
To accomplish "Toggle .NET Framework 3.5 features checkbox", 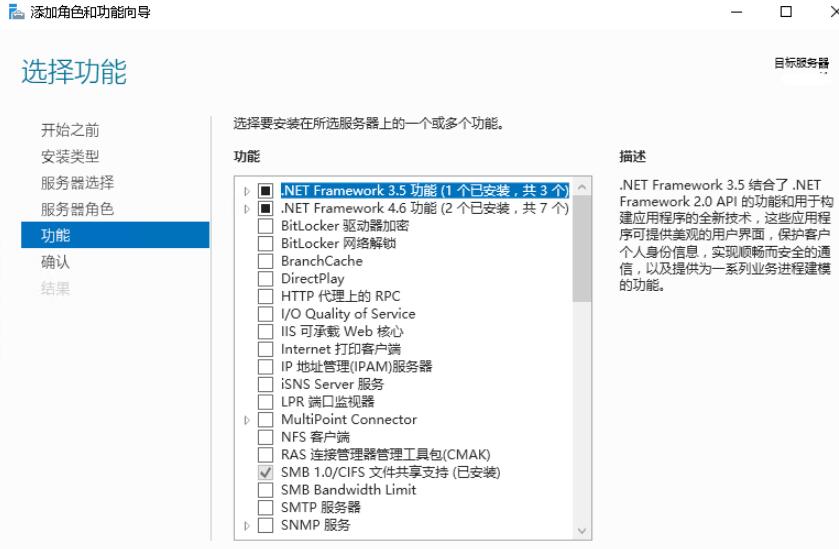I will [x=265, y=191].
